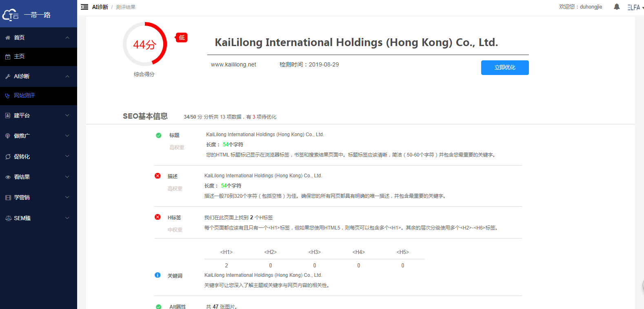Click the 立即优化 button
The height and width of the screenshot is (309, 644).
pyautogui.click(x=504, y=68)
